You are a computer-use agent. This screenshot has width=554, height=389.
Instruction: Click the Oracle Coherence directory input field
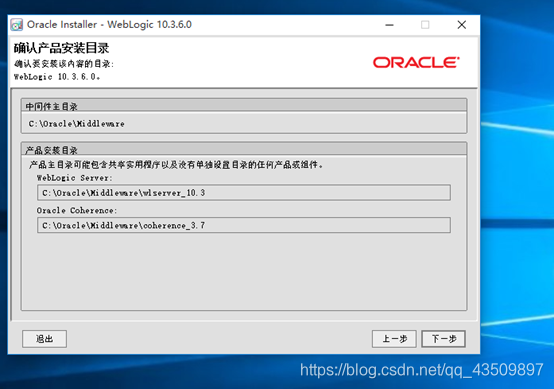[244, 225]
